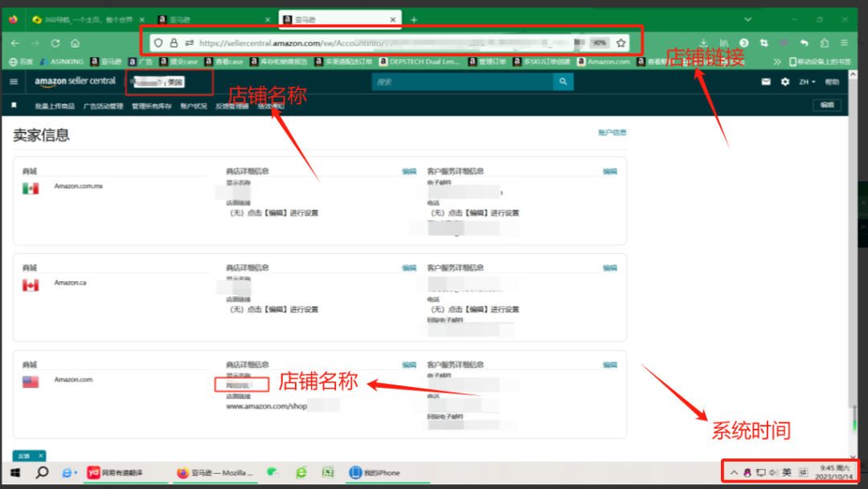Click the Seller Central search magnifier button
The width and height of the screenshot is (868, 489).
(563, 82)
